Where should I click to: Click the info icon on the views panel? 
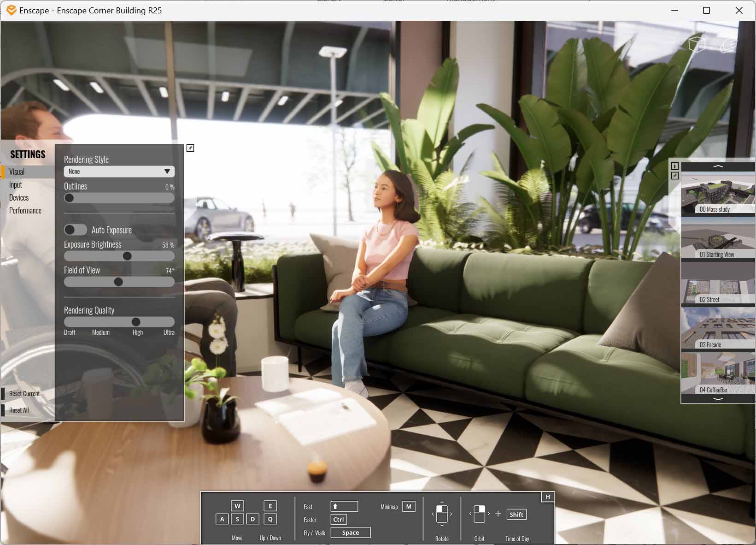(x=675, y=166)
